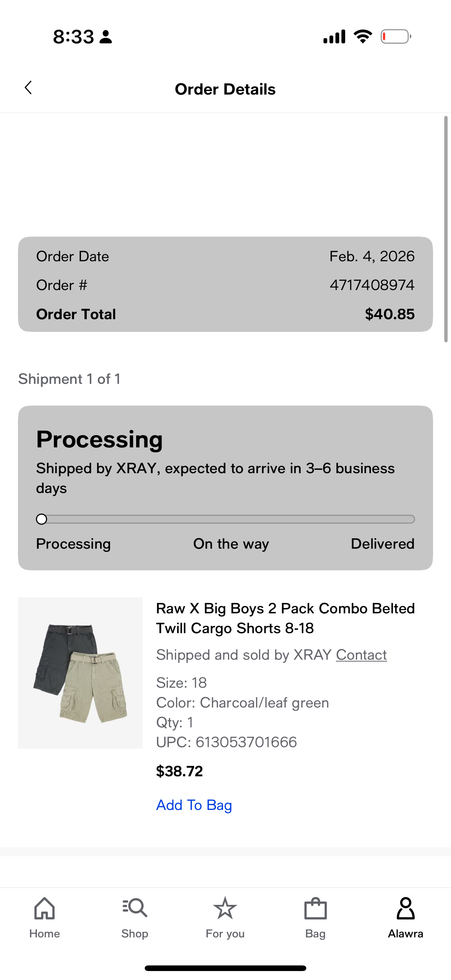This screenshot has width=451, height=980.
Task: Tap the order number 4717408974
Action: 372,285
